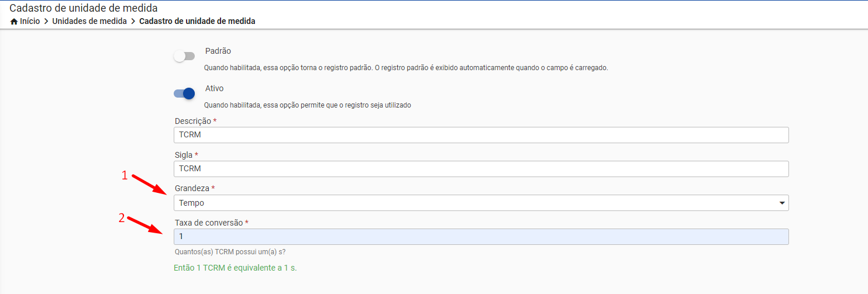Click the Padrão label text

[218, 51]
